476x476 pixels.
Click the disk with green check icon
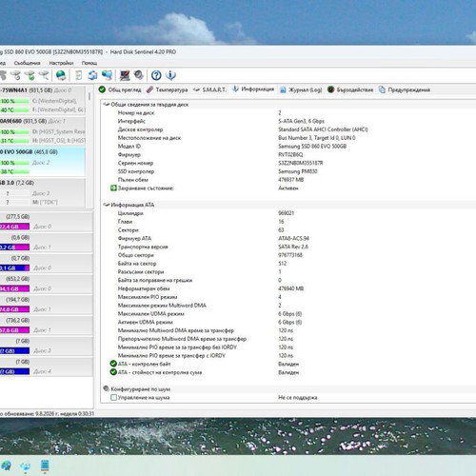[30, 75]
